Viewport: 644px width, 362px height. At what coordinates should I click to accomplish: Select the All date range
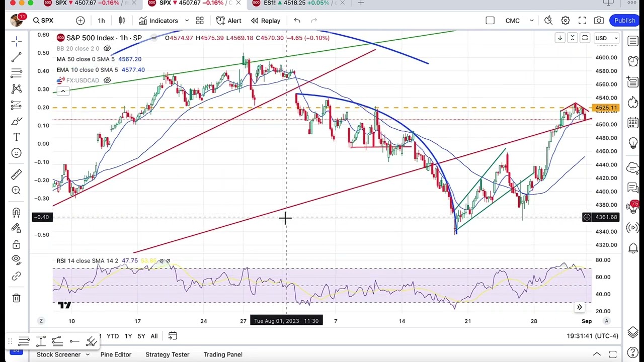pos(154,336)
